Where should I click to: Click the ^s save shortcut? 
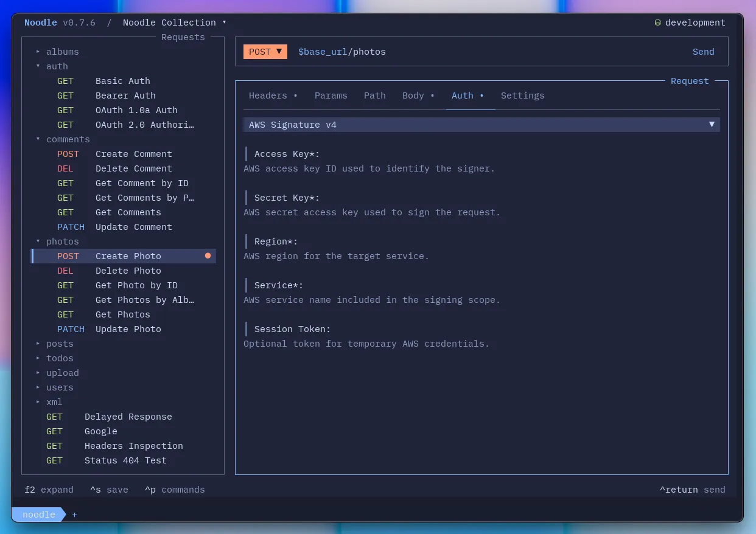[x=109, y=490]
